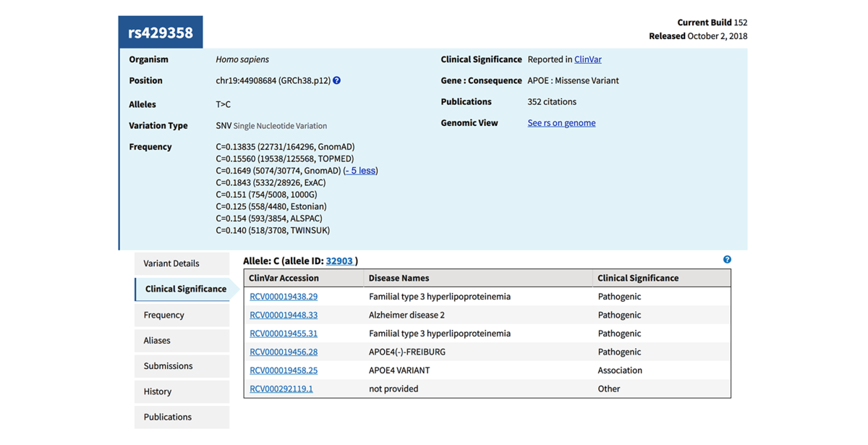Viewport: 868px width, 445px height.
Task: Open allele ID 32903 link
Action: click(339, 261)
